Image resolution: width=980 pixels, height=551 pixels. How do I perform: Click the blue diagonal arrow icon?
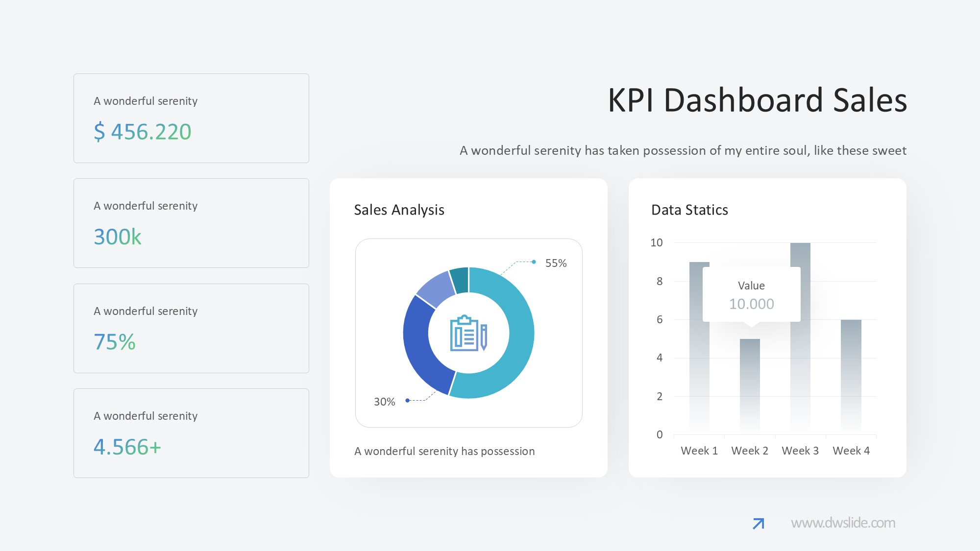(758, 524)
